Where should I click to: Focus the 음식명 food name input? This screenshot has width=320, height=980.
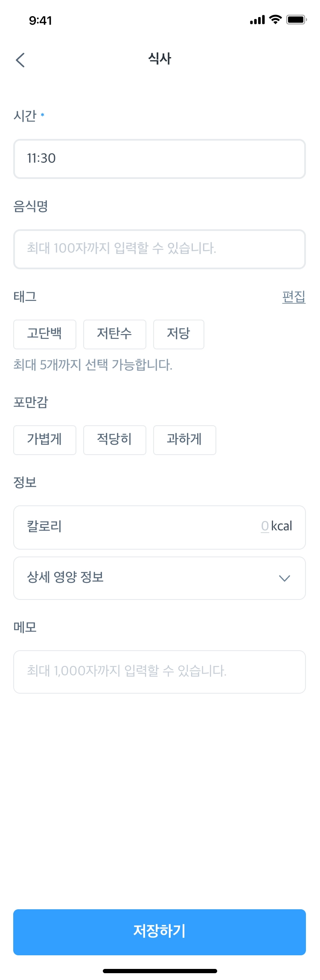coord(159,249)
